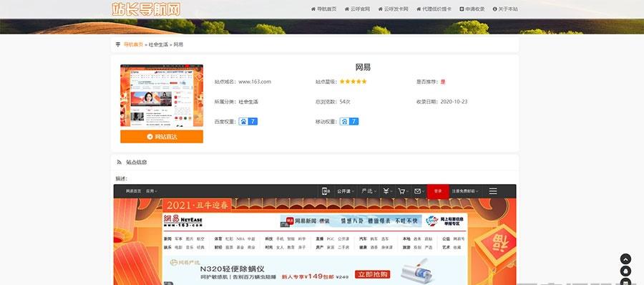This screenshot has height=285, width=644.
Task: Open the 新闻 channel in NetEase nav
Action: (x=167, y=238)
